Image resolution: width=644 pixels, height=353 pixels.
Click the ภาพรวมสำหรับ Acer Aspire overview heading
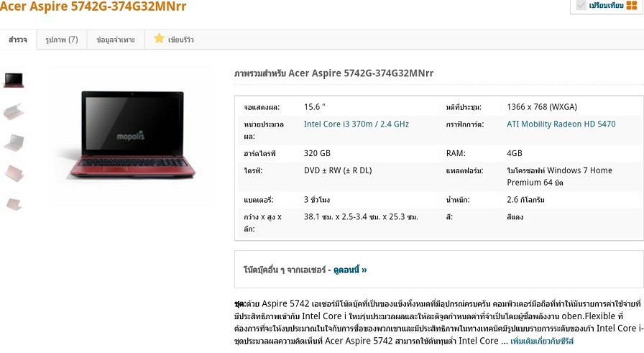click(333, 73)
